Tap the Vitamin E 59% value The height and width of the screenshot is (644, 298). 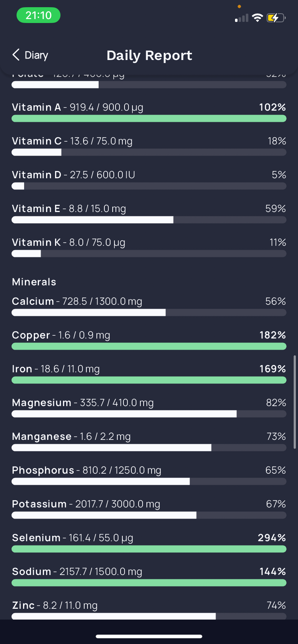pos(276,208)
